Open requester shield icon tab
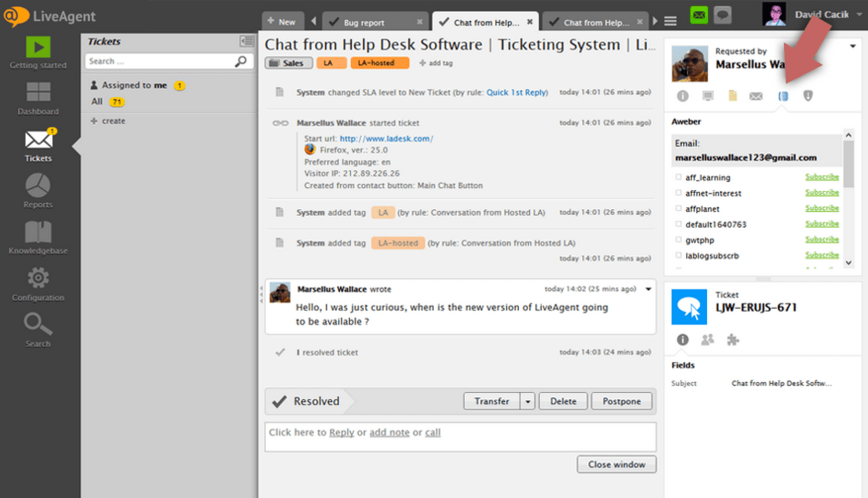Viewport: 868px width, 498px height. point(808,96)
